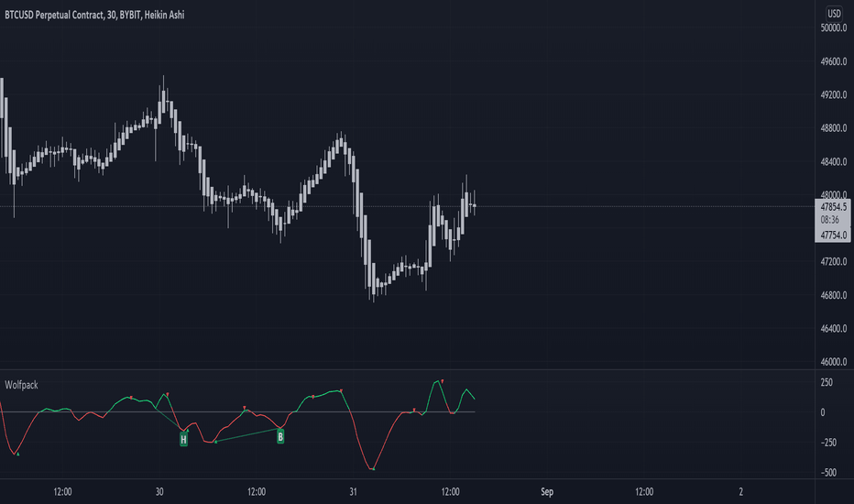Click the 48800.0 price axis label
Viewport: 854px width, 504px height.
833,128
